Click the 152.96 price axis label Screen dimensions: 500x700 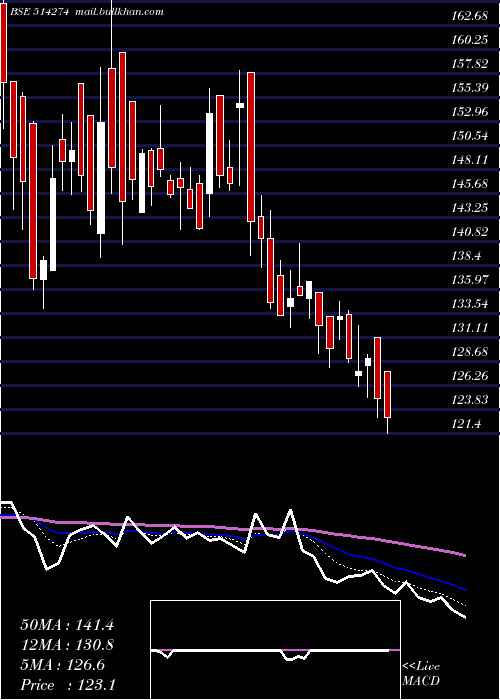tap(469, 112)
